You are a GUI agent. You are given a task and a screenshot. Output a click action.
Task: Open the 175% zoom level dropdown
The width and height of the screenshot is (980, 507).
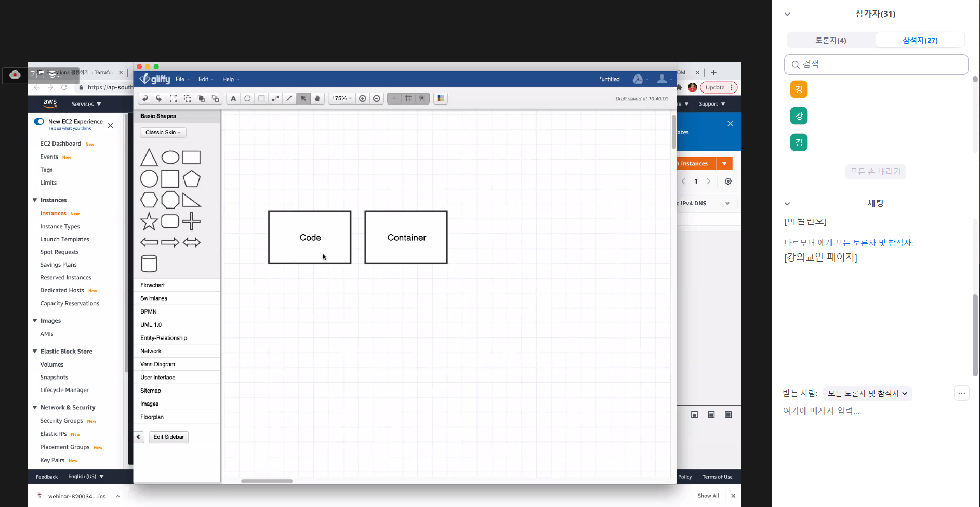342,98
